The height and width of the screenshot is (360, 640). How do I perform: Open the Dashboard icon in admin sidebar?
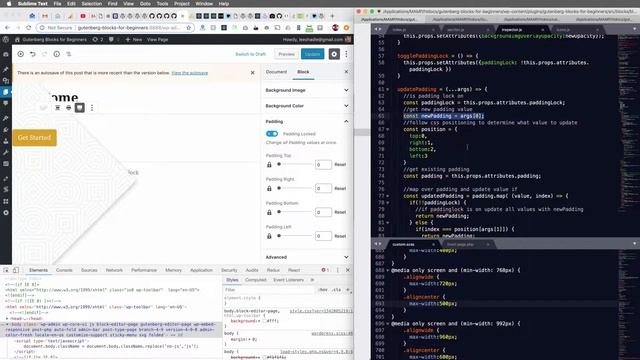click(x=6, y=54)
